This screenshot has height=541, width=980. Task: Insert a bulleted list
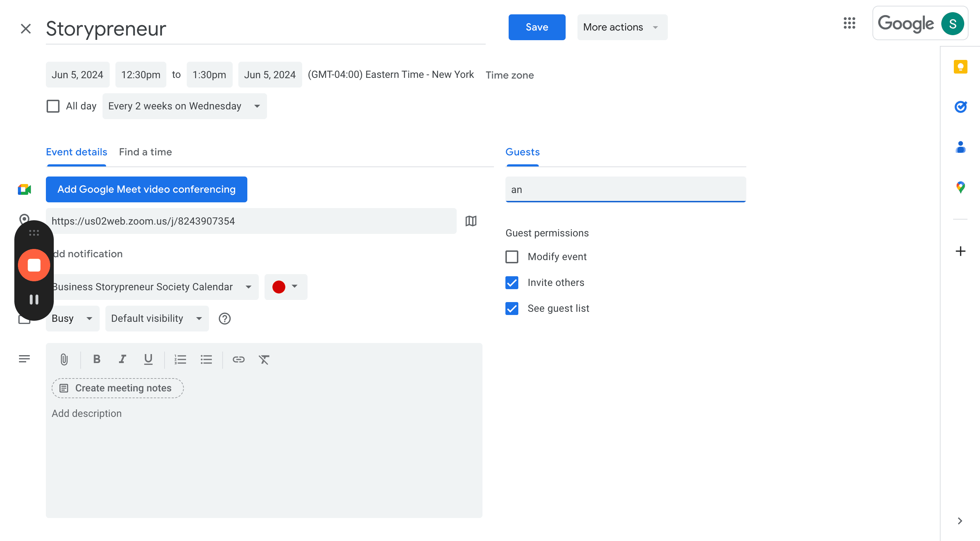206,359
